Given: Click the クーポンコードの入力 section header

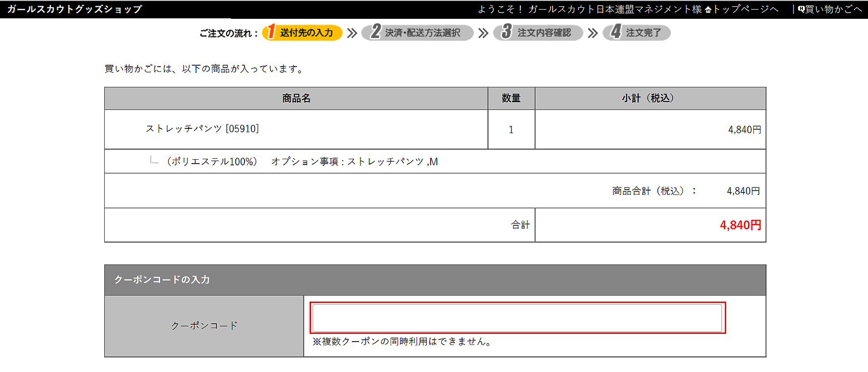Looking at the screenshot, I should (x=435, y=280).
